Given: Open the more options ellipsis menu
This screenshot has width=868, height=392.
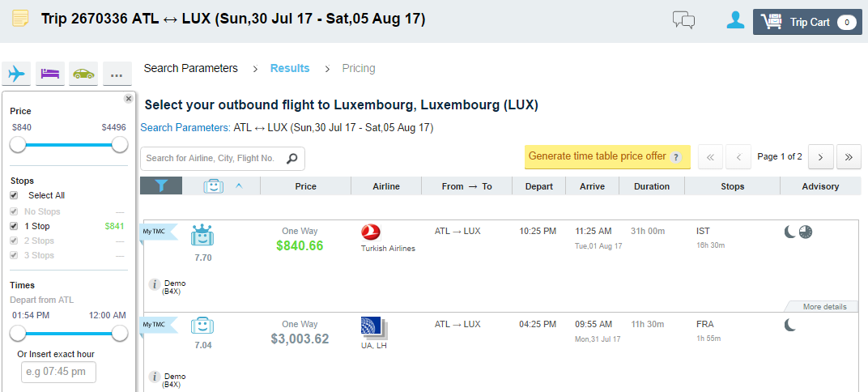Looking at the screenshot, I should tap(117, 74).
